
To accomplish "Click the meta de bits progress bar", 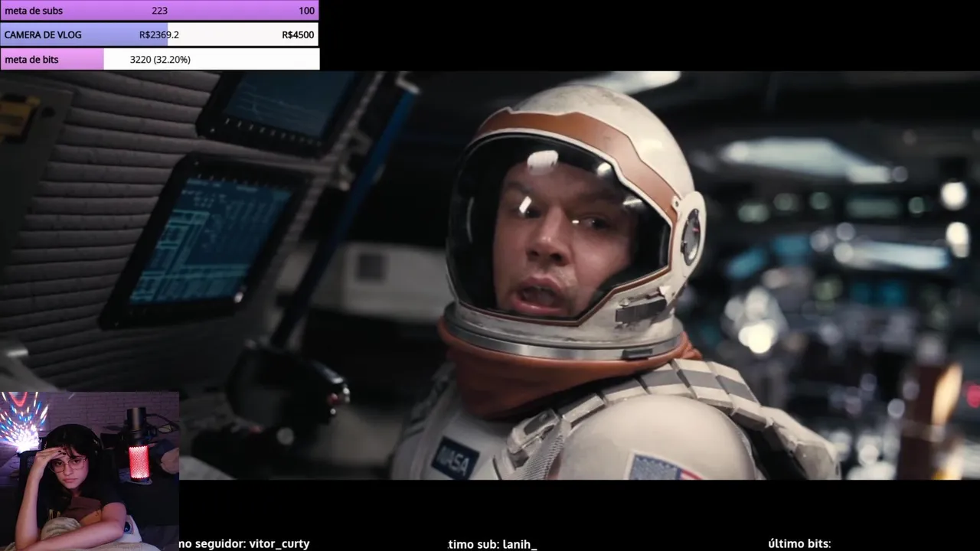I will pyautogui.click(x=159, y=59).
